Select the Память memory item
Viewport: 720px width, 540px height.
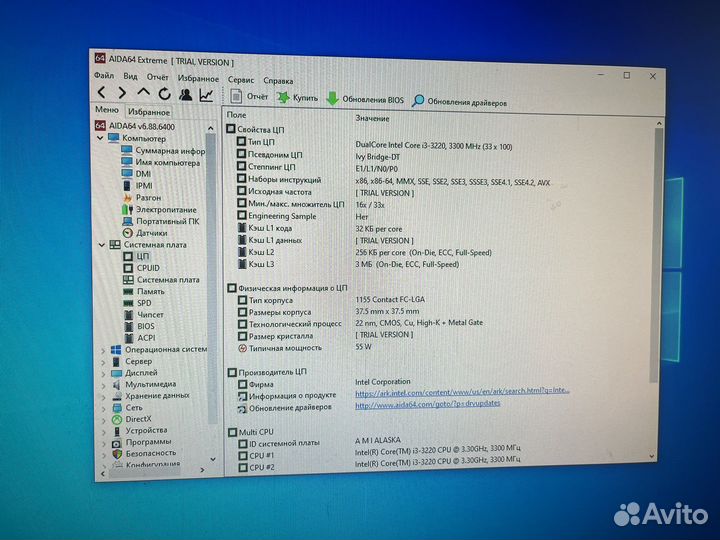pyautogui.click(x=144, y=291)
